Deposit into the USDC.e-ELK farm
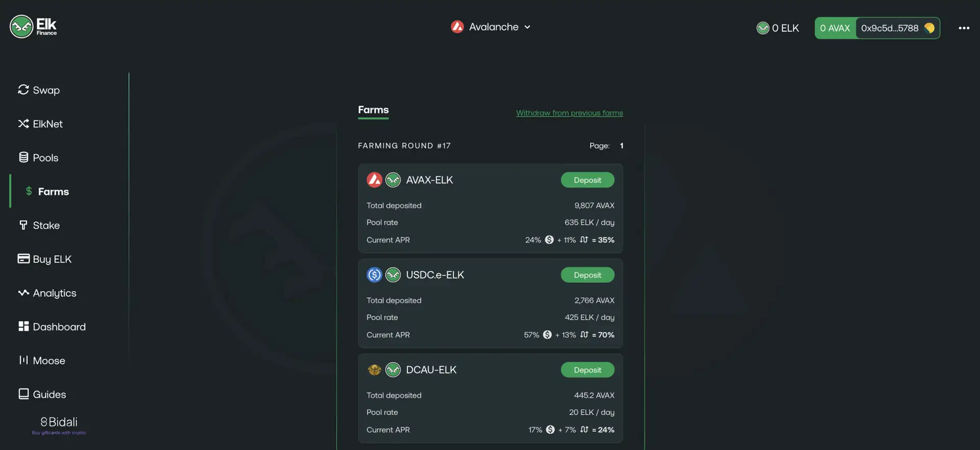The width and height of the screenshot is (980, 450). (x=587, y=275)
